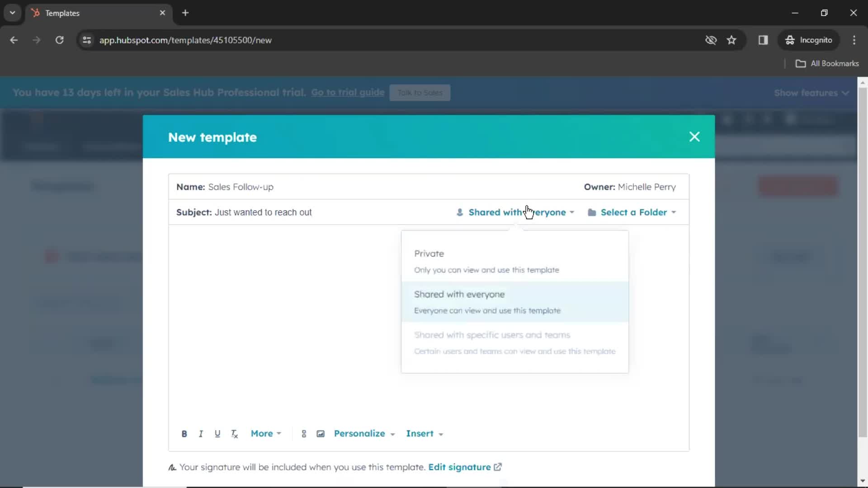This screenshot has height=488, width=868.
Task: Click the signature edit icon
Action: (x=498, y=467)
